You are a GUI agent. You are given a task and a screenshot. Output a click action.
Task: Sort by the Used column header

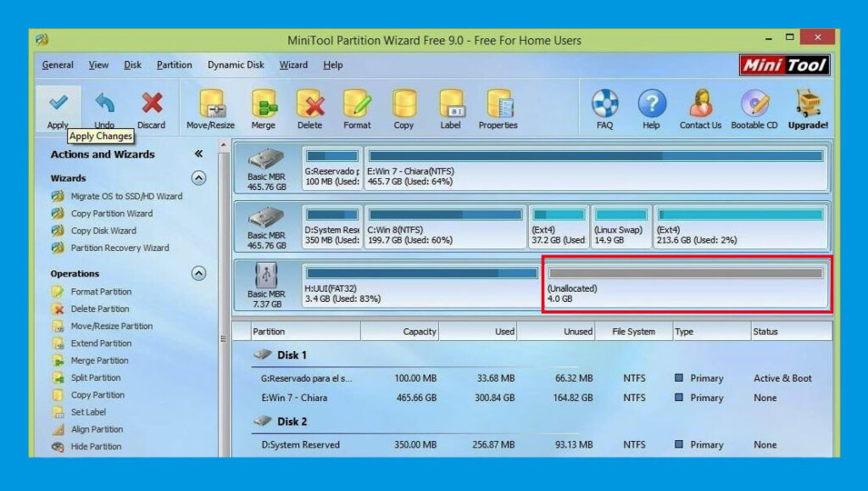click(x=478, y=331)
